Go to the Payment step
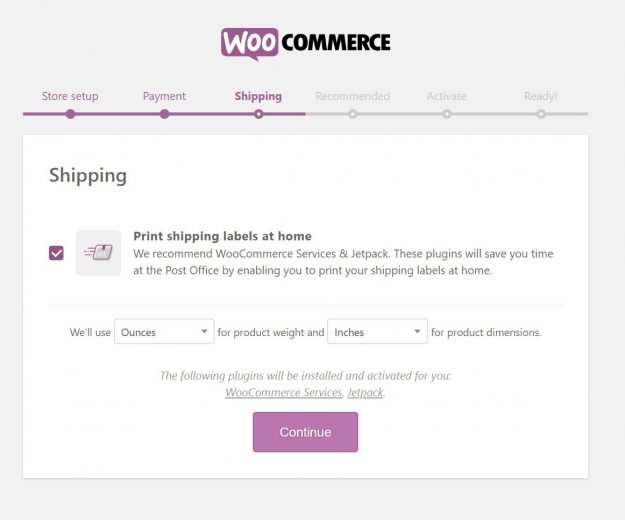Viewport: 625px width, 520px height. 164,96
